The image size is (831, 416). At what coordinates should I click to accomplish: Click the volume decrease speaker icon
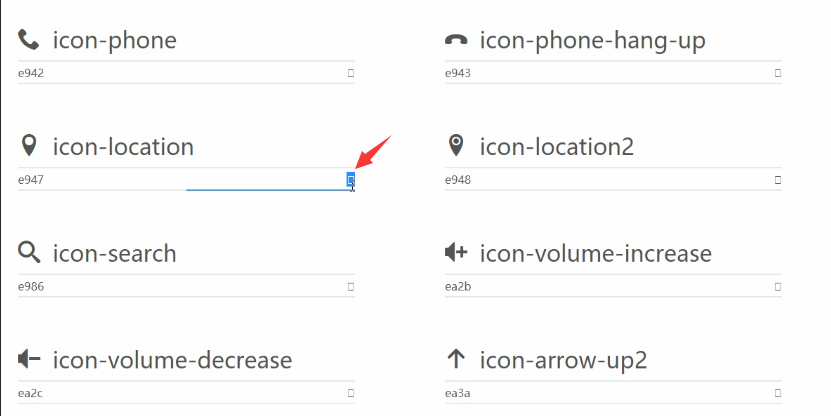tap(29, 359)
